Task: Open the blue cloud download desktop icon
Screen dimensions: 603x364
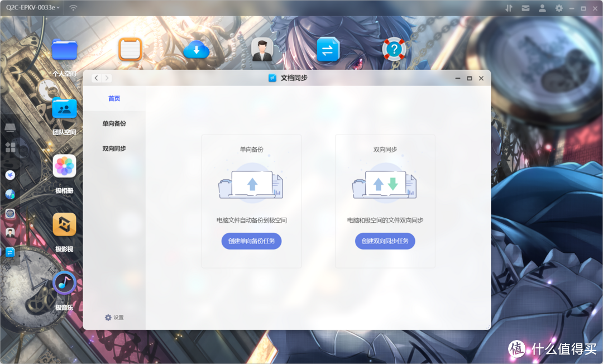Action: (x=196, y=50)
